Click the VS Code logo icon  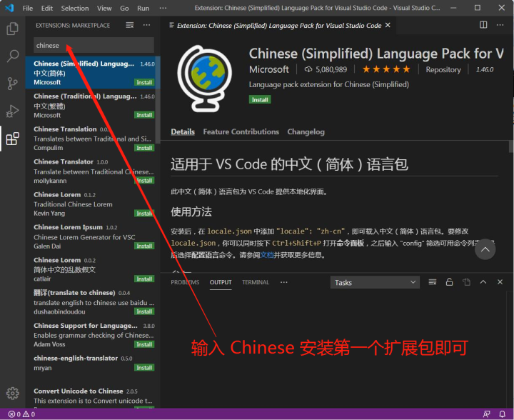pyautogui.click(x=9, y=8)
